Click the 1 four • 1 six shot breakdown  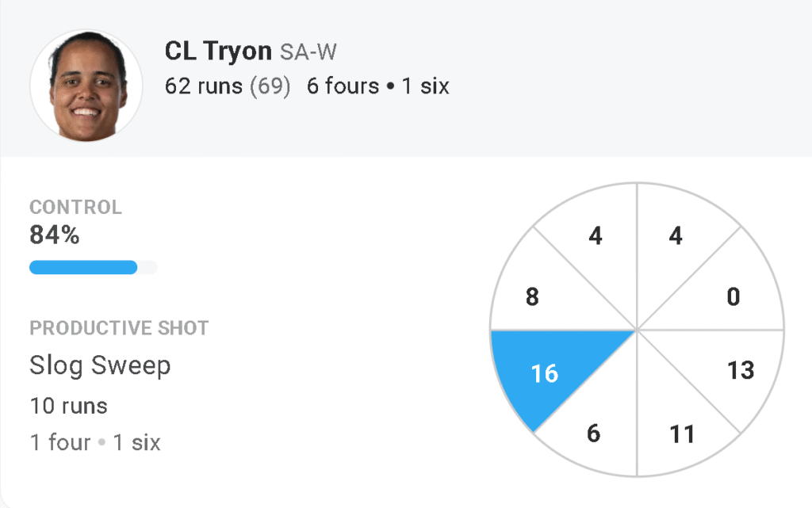coord(95,442)
